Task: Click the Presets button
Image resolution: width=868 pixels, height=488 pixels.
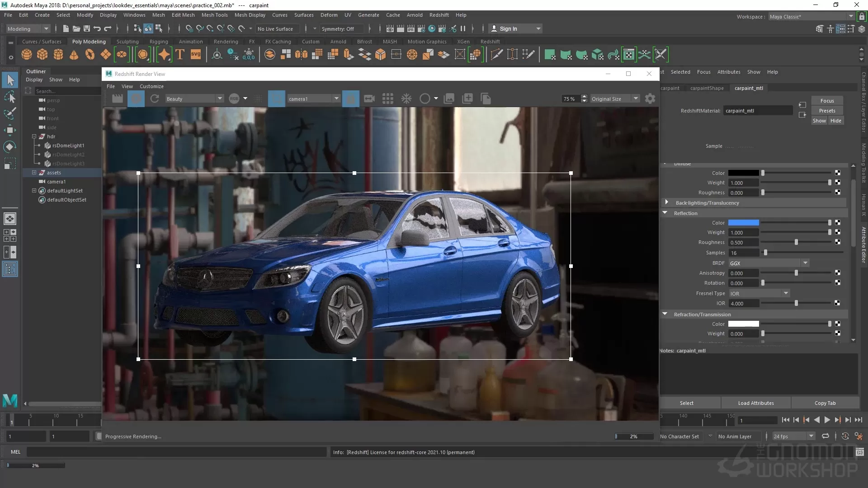Action: 827,111
